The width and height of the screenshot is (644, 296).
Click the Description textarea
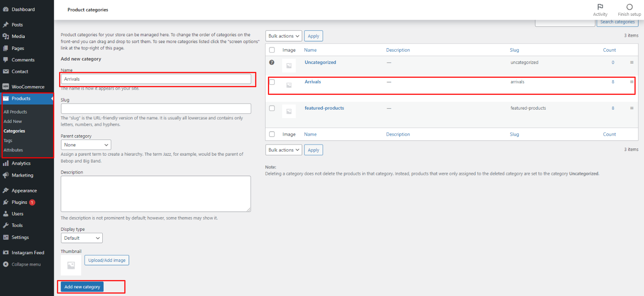pyautogui.click(x=156, y=194)
